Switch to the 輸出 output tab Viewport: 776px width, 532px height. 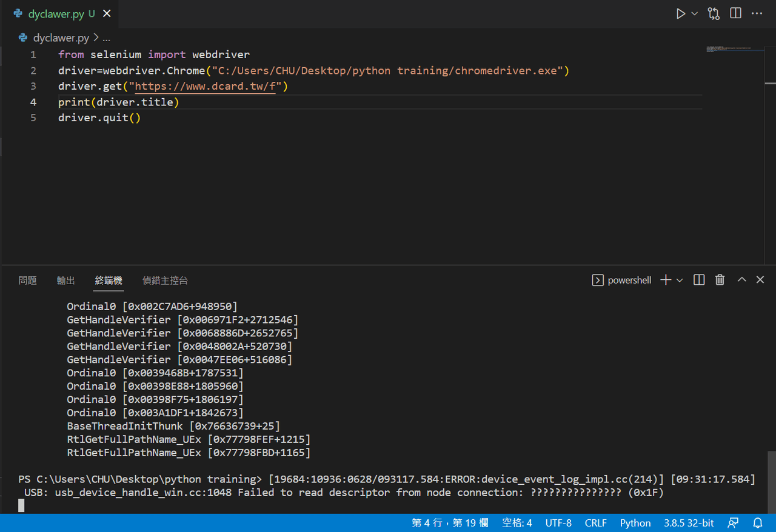click(65, 280)
